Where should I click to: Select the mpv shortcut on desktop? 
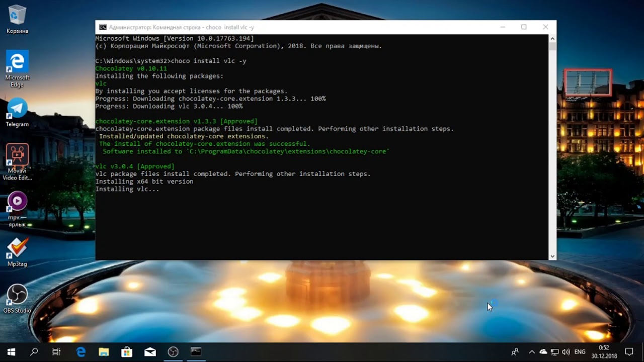tap(17, 210)
